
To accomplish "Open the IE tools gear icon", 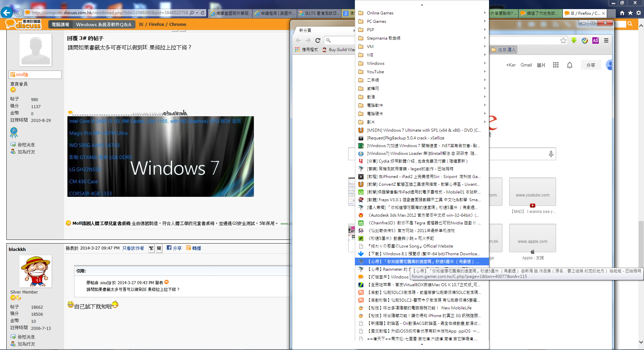I will (639, 13).
